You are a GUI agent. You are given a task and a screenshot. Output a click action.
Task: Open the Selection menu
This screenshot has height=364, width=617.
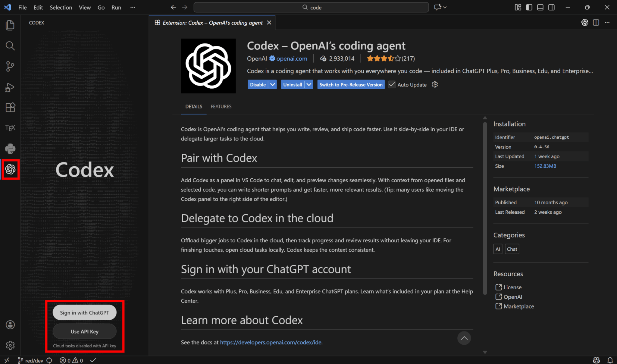point(61,7)
